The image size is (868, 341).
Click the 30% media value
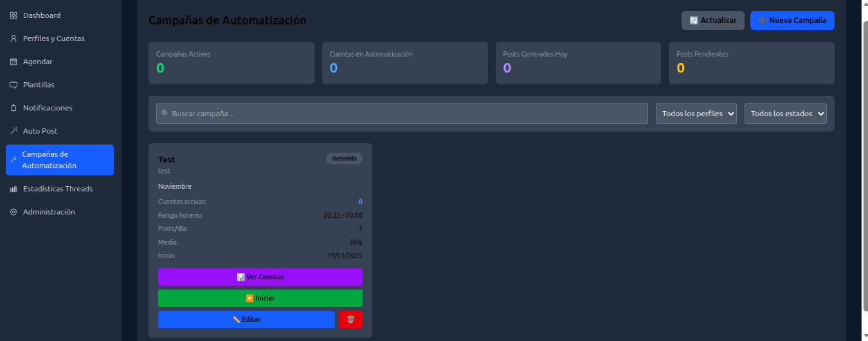click(356, 242)
